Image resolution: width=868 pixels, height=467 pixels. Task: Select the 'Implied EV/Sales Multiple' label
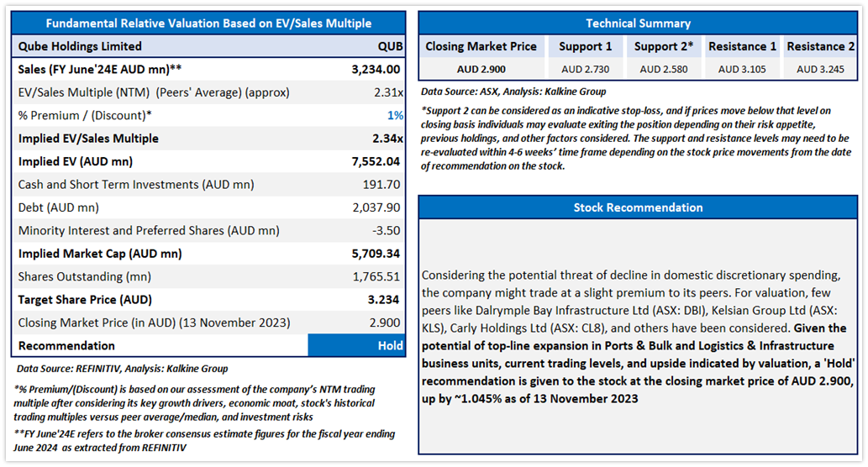point(88,139)
